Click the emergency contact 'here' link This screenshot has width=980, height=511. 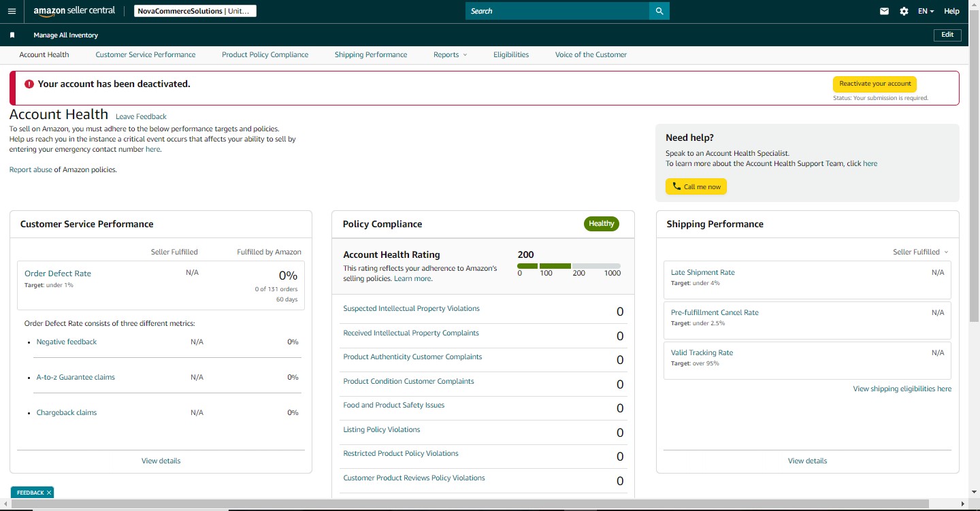[x=152, y=149]
